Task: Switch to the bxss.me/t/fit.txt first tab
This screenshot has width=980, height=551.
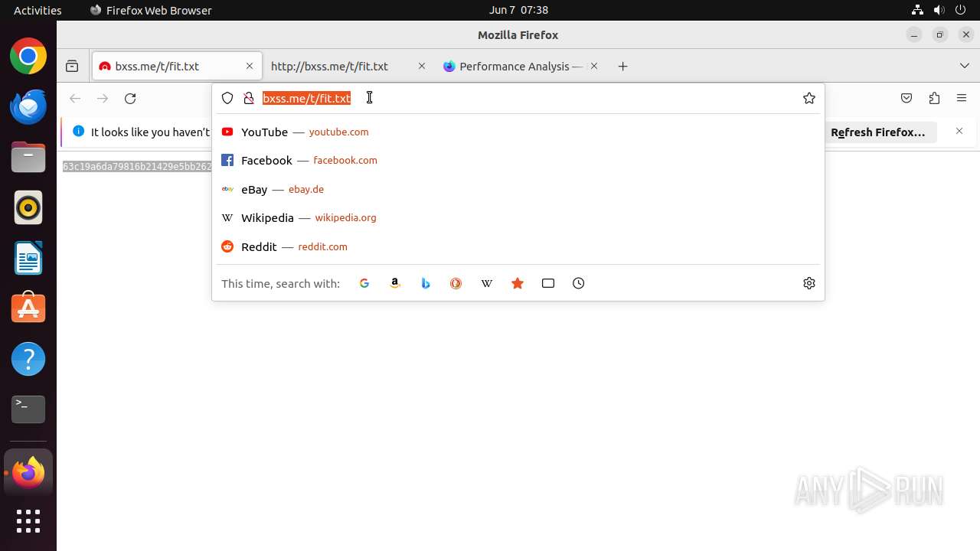Action: [x=176, y=67]
